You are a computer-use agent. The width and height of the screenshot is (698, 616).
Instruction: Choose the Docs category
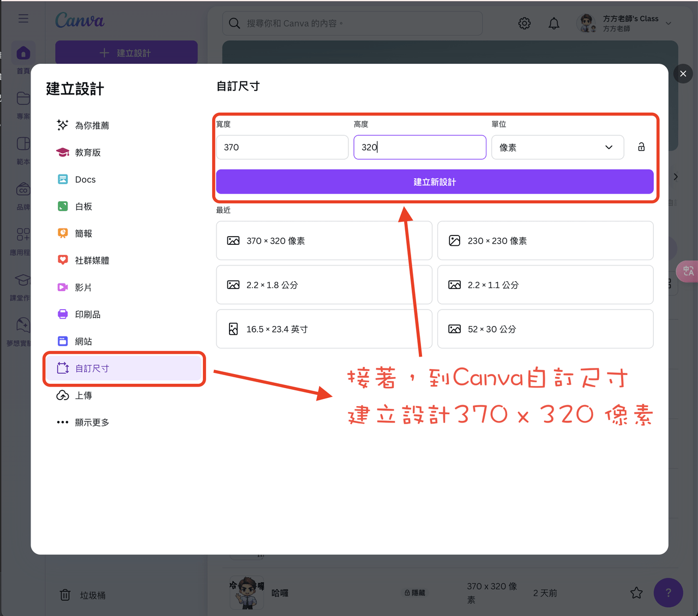[123, 179]
